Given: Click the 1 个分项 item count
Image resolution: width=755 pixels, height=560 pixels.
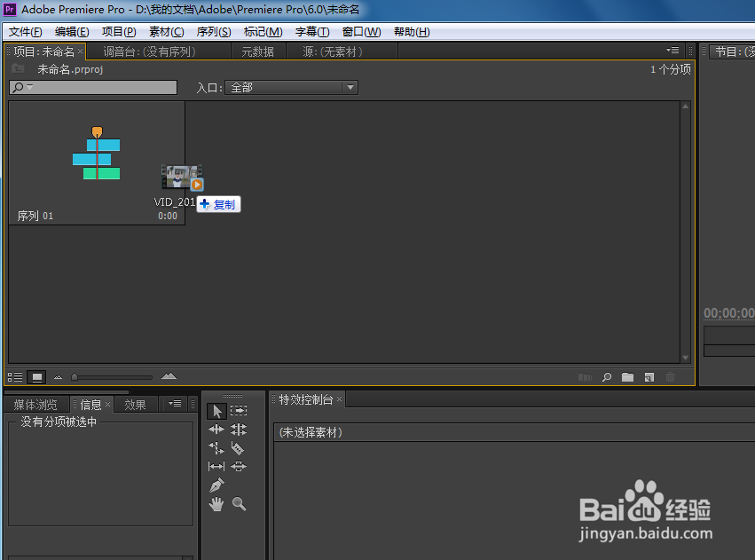Looking at the screenshot, I should click(x=670, y=69).
